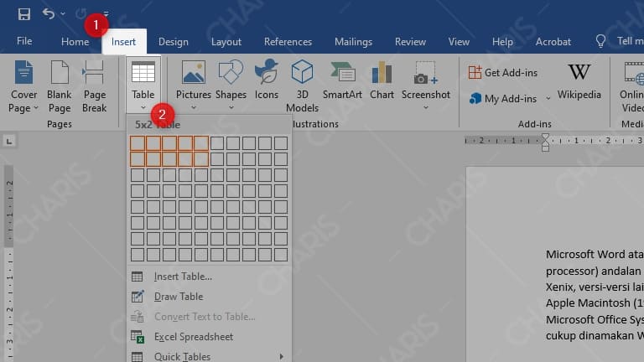Expand the Screenshot dropdown arrow
Screen dimensions: 644x362
(426, 107)
